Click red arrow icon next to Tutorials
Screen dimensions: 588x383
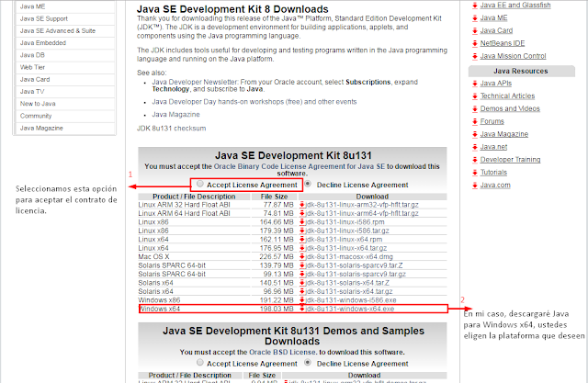point(475,174)
